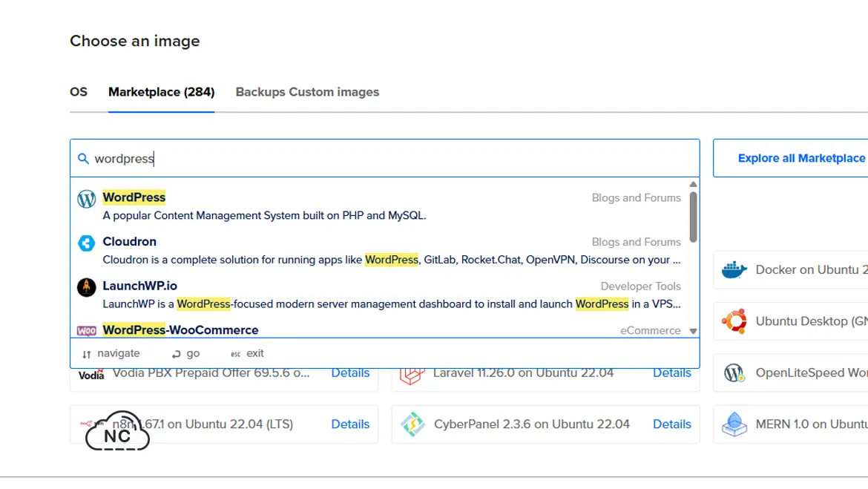Click the OpenLiteSpeed WordPress icon
Viewport: 868px width, 489px height.
[x=734, y=373]
